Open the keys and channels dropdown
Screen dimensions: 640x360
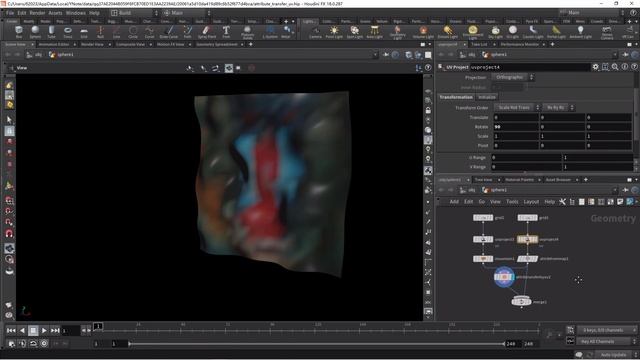(x=607, y=330)
